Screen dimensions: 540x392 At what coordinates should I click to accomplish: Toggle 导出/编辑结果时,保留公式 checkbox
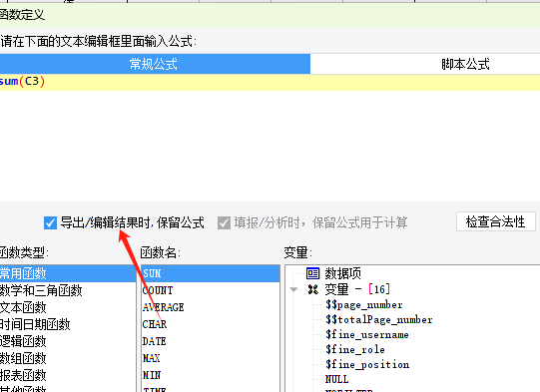tap(50, 223)
